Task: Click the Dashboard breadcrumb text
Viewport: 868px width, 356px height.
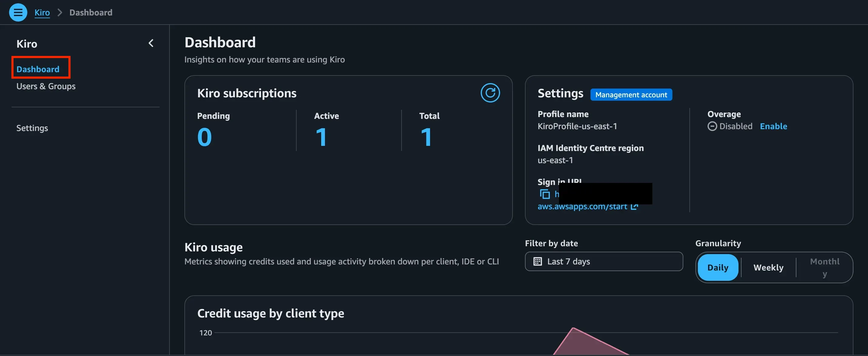Action: click(91, 12)
